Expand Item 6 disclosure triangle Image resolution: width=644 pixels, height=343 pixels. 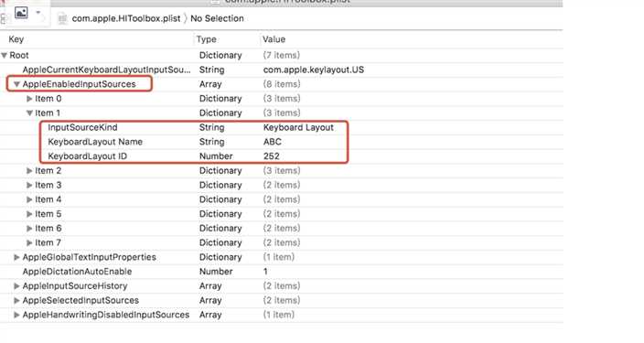click(29, 229)
